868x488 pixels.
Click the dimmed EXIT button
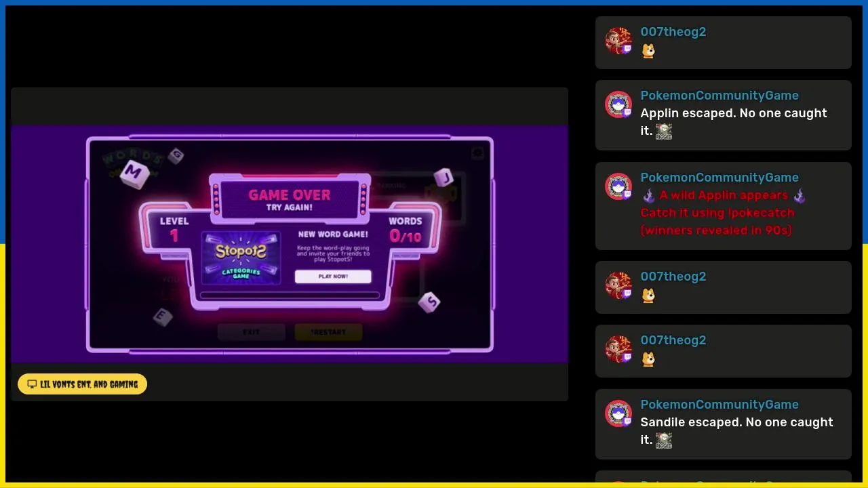[252, 332]
